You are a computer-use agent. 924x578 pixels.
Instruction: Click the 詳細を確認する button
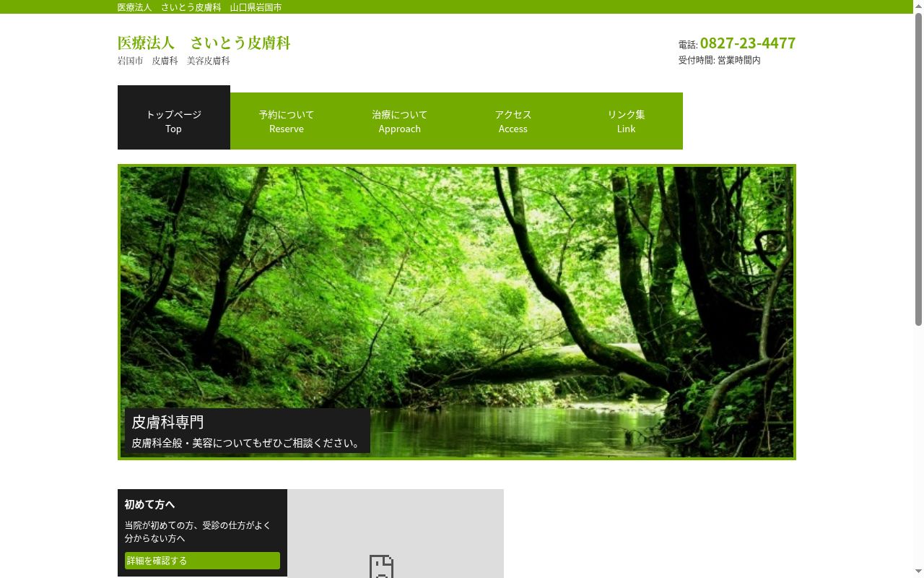click(202, 561)
